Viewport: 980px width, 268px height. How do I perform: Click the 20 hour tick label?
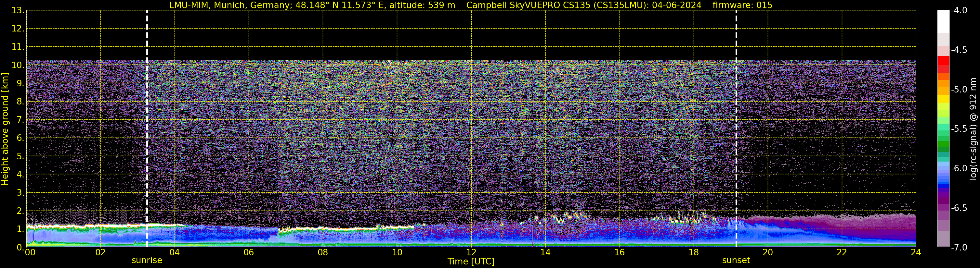tap(768, 253)
